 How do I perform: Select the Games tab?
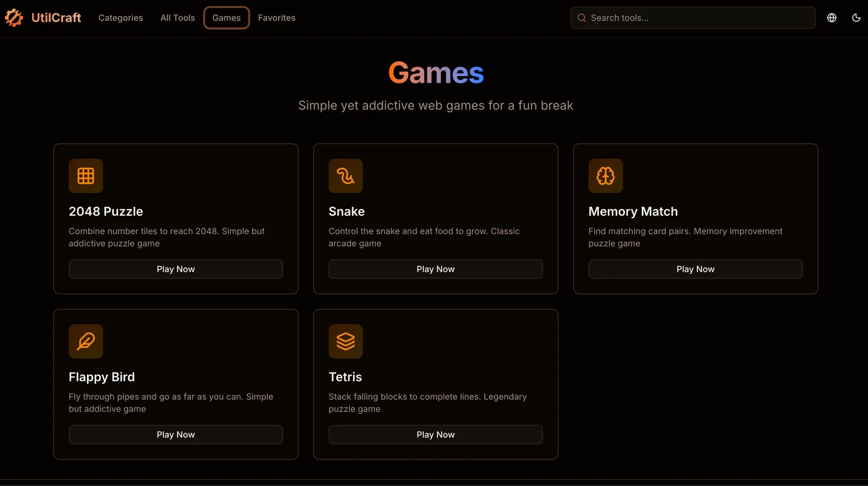(x=227, y=18)
